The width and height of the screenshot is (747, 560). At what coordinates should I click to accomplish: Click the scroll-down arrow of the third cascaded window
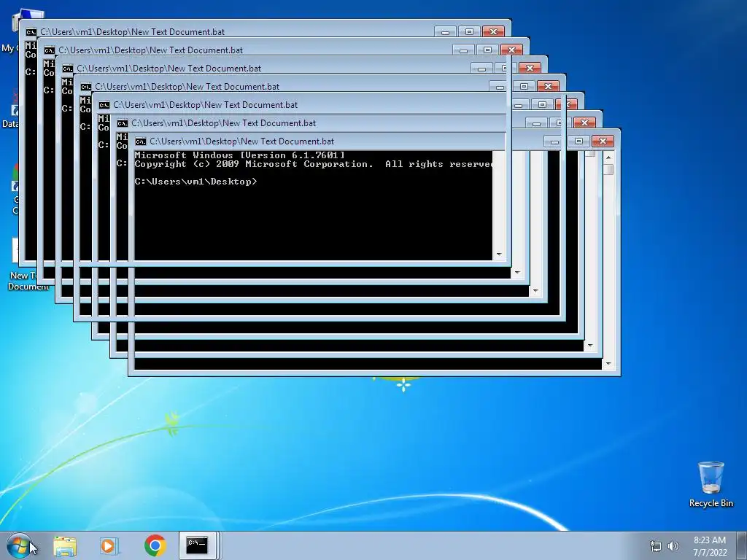coord(535,291)
